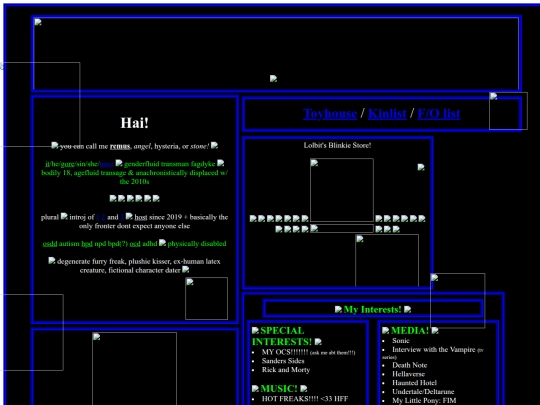540x405 pixels.
Task: Click the underlined 'gore' pronoun
Action: tap(67, 164)
